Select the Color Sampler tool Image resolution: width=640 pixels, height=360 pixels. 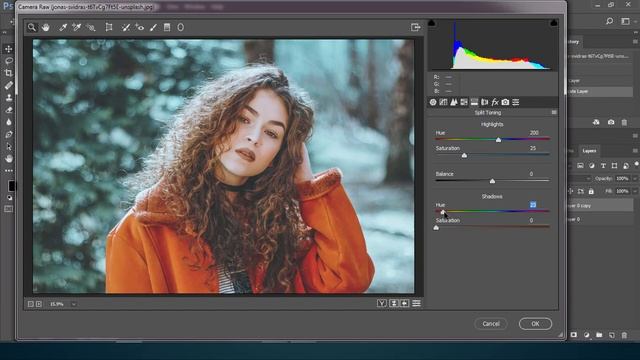click(76, 27)
